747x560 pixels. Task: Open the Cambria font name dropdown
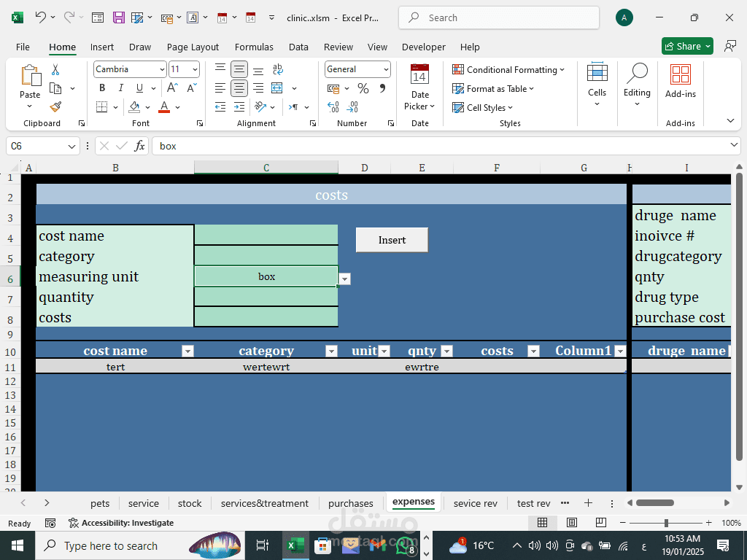pyautogui.click(x=162, y=69)
